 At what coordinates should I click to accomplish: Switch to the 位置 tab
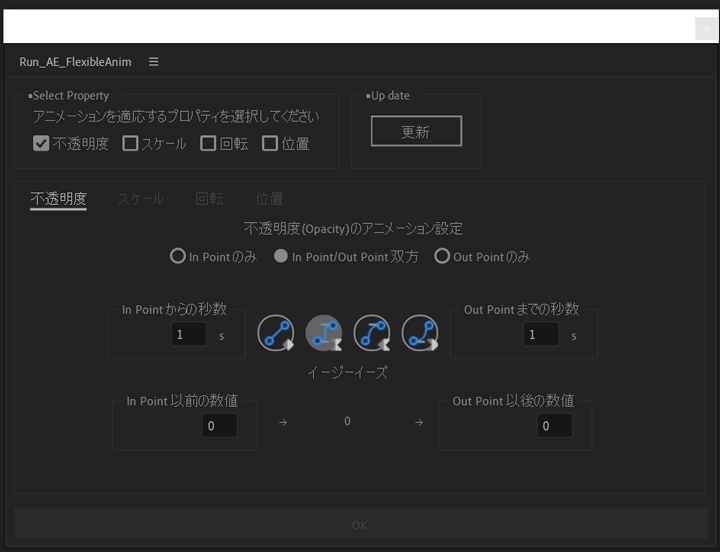pyautogui.click(x=270, y=199)
